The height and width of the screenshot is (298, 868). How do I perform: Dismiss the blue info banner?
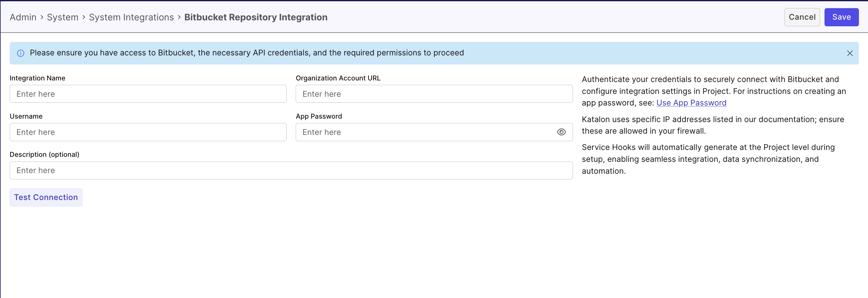pos(850,53)
